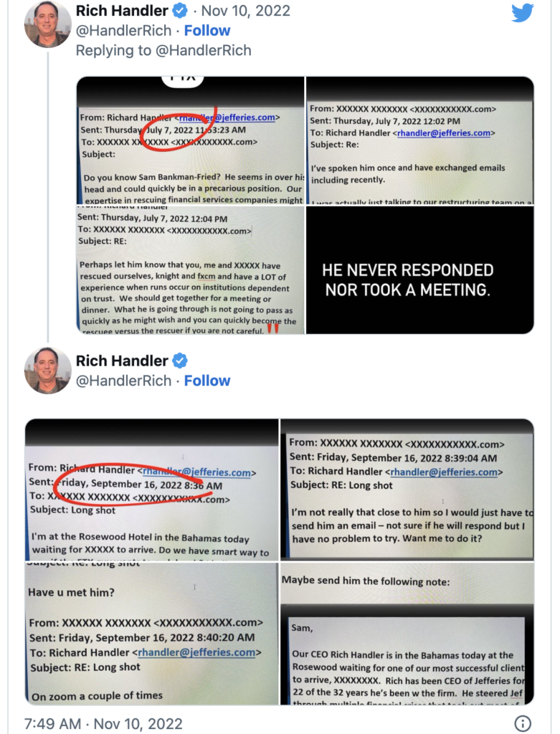Click the top tweet's verified badge
Viewport: 560px width, 734px height.
(x=180, y=11)
